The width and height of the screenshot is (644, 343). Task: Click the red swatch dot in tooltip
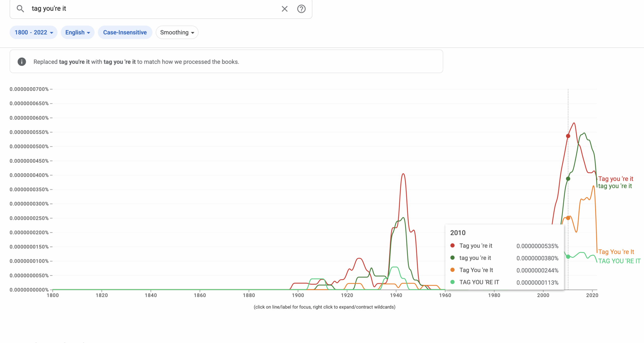[x=453, y=246]
